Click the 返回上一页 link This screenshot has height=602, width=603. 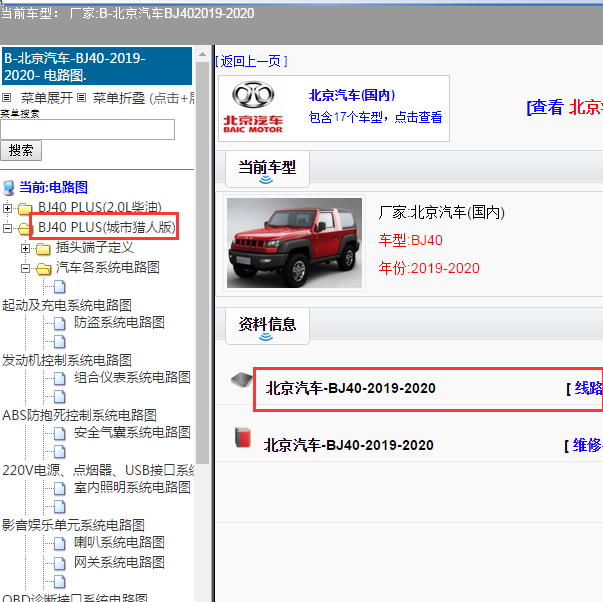click(251, 61)
